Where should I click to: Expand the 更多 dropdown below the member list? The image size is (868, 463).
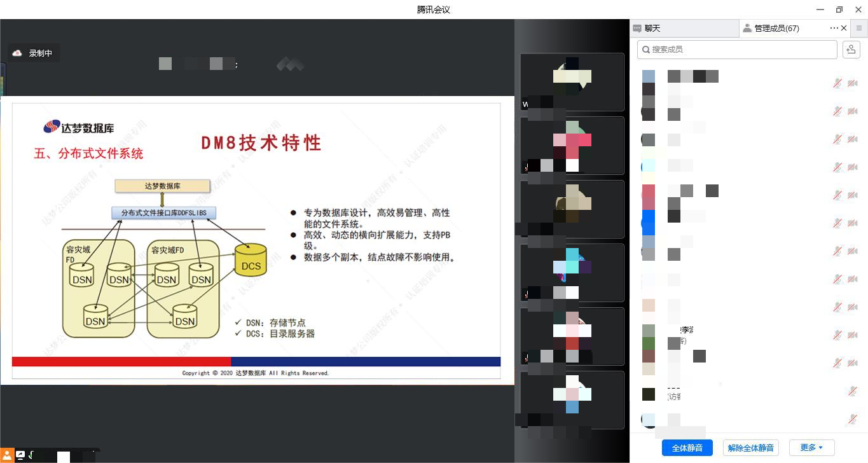click(x=811, y=448)
